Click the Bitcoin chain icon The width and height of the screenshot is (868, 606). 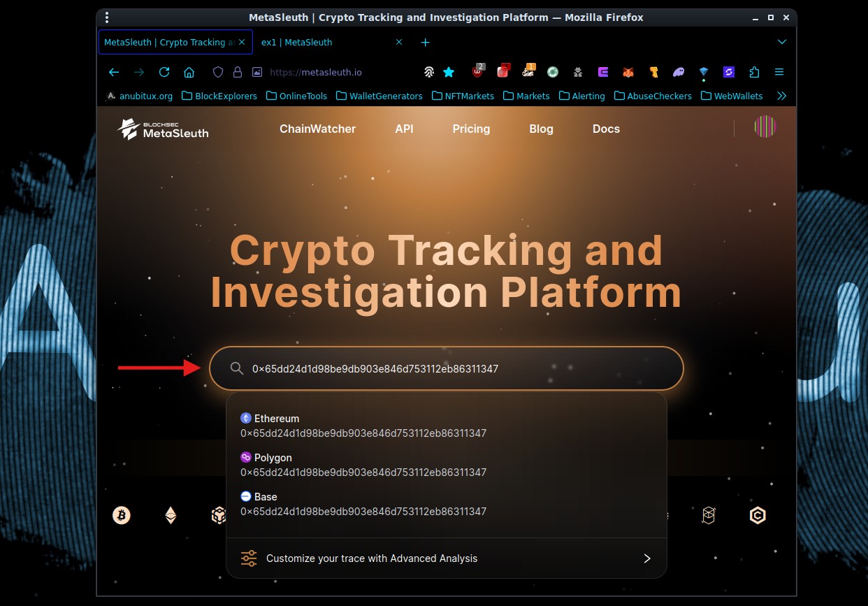122,516
